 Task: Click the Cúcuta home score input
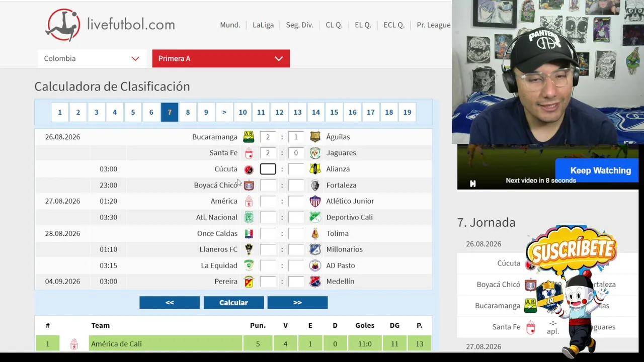(268, 169)
